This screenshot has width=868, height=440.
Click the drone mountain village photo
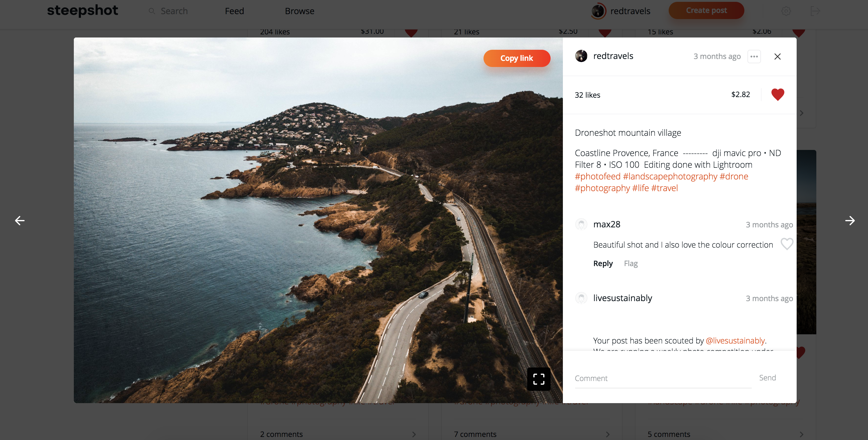tap(318, 220)
